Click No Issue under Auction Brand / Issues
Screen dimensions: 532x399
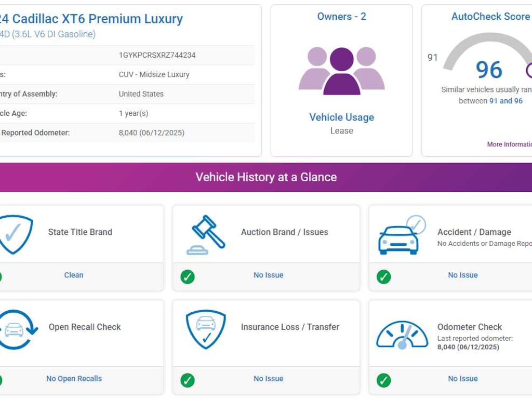[x=269, y=275]
